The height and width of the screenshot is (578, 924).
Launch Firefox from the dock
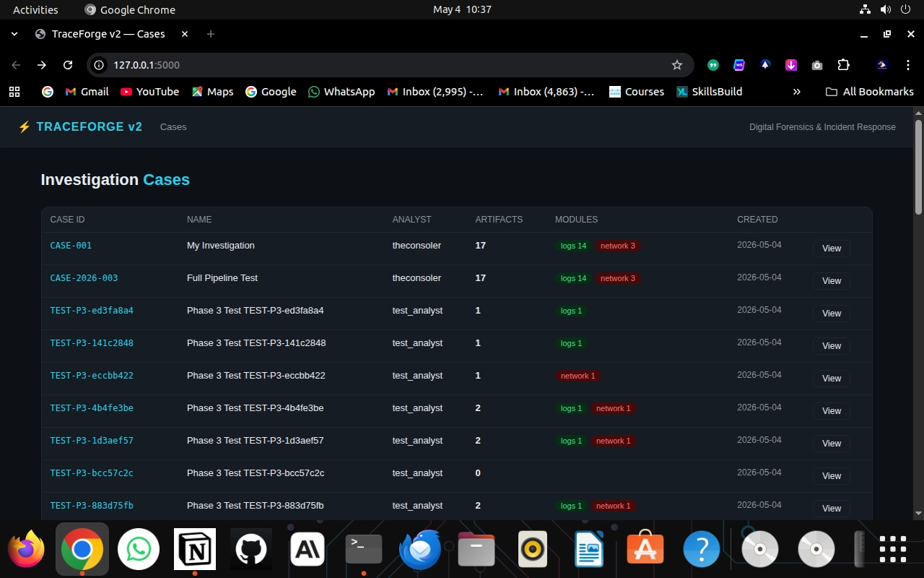coord(26,549)
